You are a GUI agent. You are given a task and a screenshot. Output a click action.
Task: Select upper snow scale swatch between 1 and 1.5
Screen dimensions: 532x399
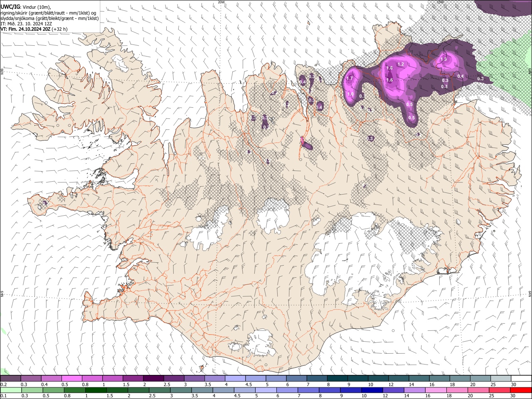112,379
